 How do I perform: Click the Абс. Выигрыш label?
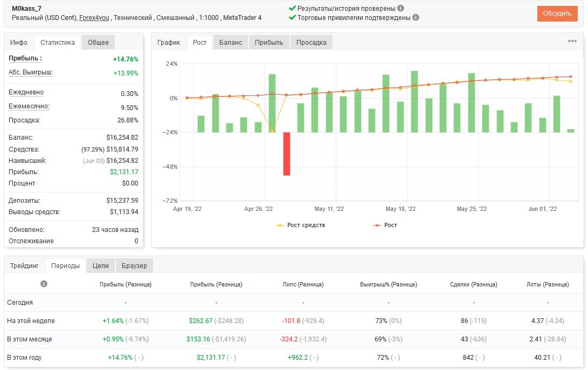pyautogui.click(x=31, y=72)
